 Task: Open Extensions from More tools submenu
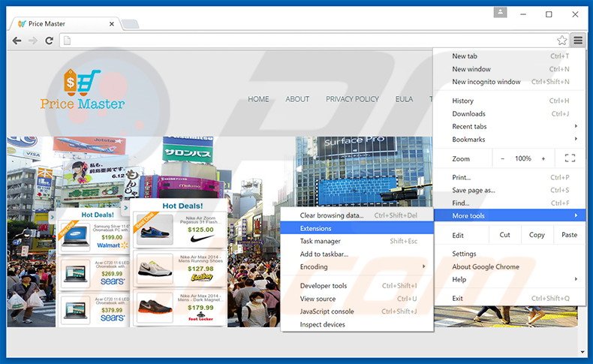357,228
